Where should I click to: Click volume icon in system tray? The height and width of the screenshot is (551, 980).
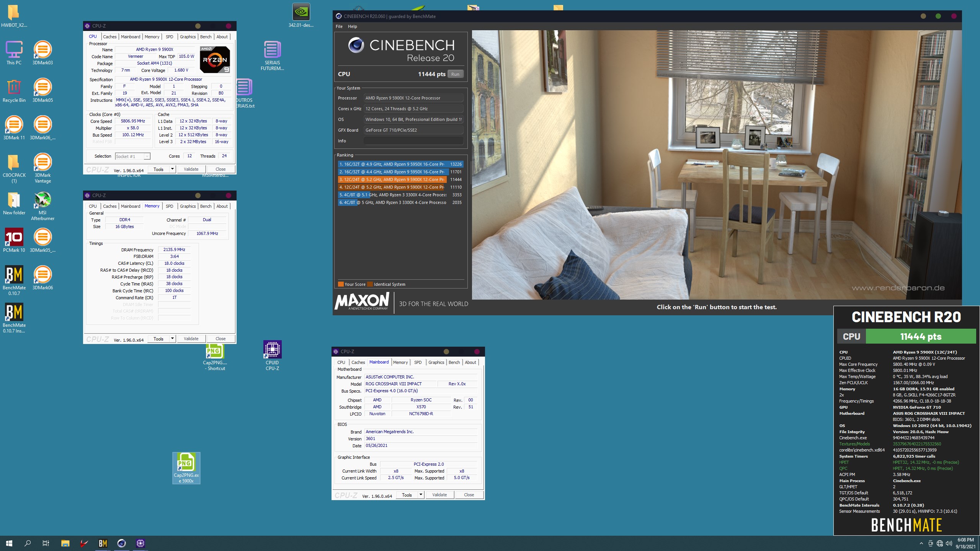949,543
